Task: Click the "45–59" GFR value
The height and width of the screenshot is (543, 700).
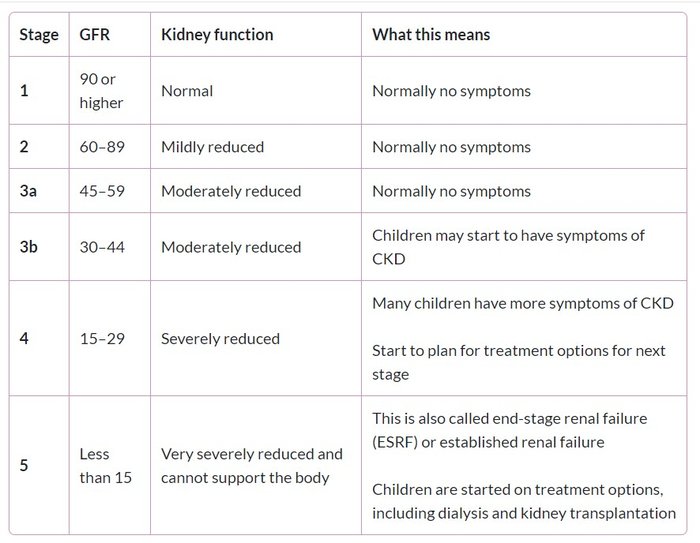Action: 103,191
